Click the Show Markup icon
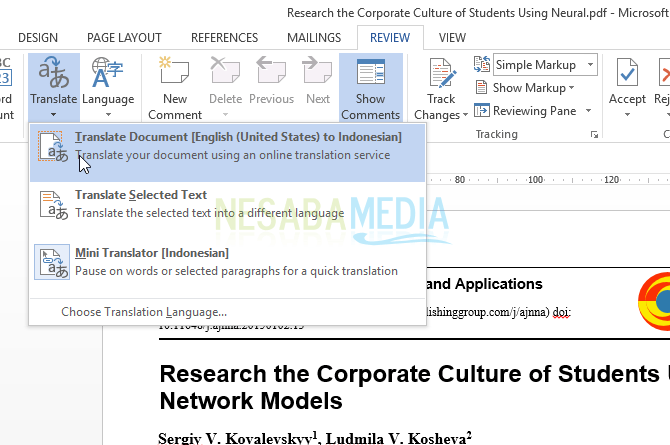The height and width of the screenshot is (445, 670). pyautogui.click(x=482, y=88)
